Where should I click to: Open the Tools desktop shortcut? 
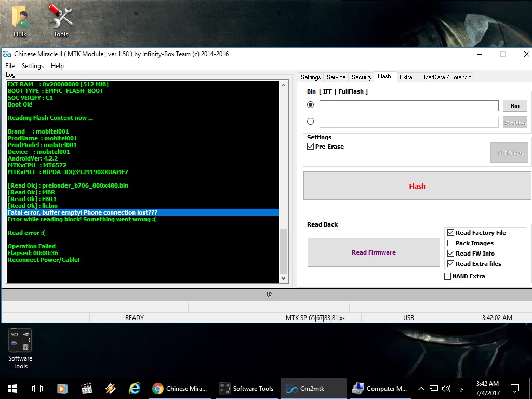point(61,21)
